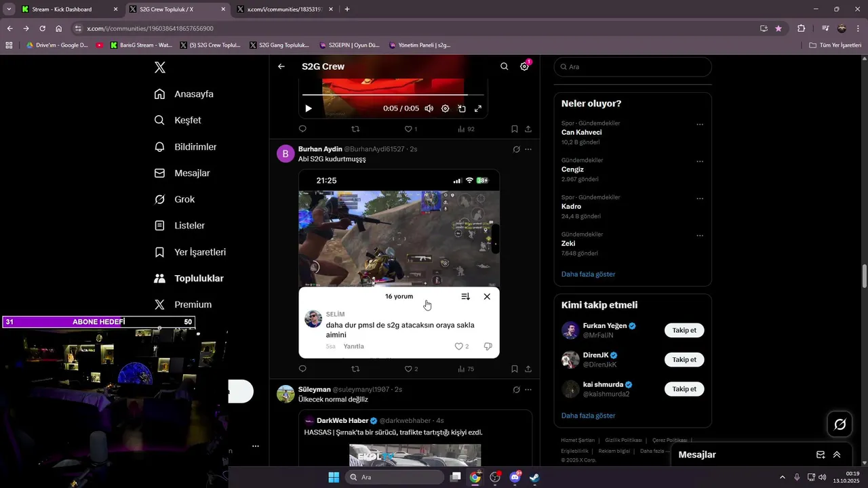Open Süleyman's profile name
Viewport: 868px width, 488px height.
315,389
